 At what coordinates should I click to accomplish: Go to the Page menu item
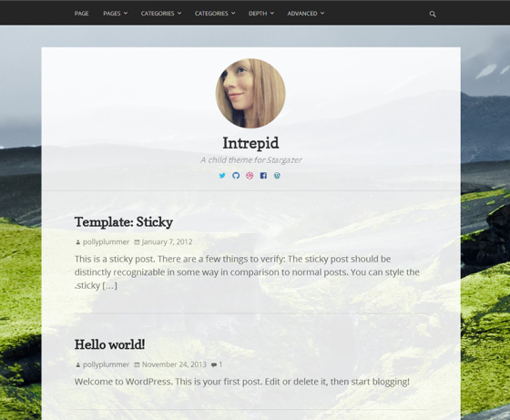(x=81, y=14)
